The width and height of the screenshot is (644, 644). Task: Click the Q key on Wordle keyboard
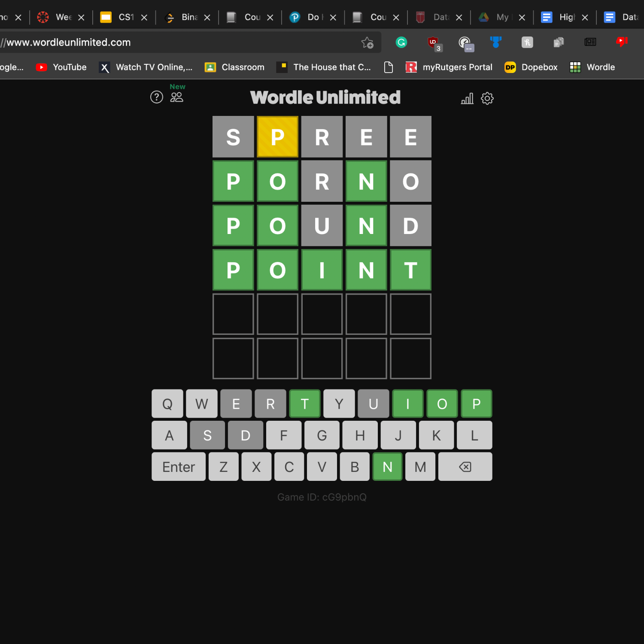(167, 404)
